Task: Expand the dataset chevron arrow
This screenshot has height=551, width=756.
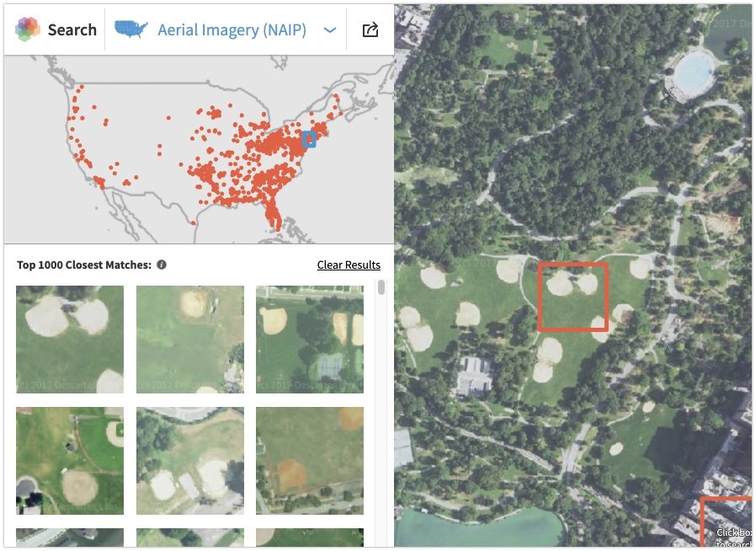Action: pos(330,30)
